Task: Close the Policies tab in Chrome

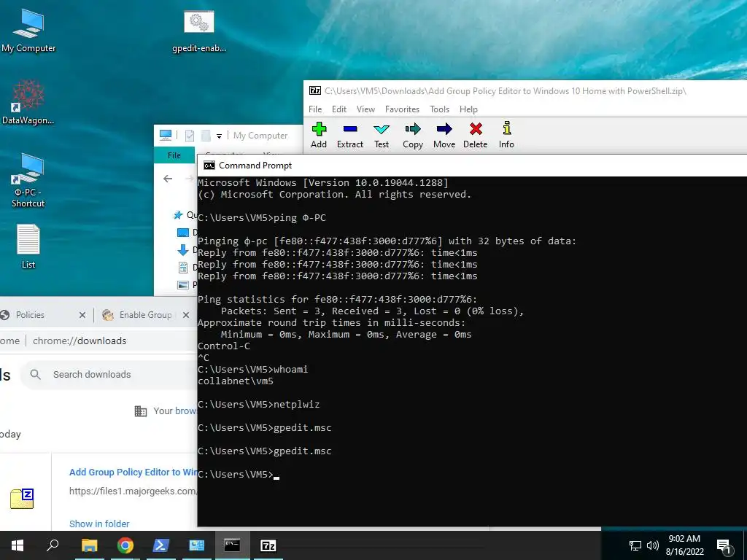Action: coord(82,315)
